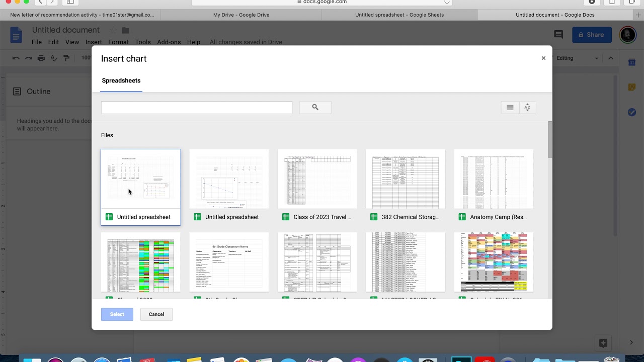Viewport: 644px width, 362px height.
Task: Click the file picker vertical scrollbar
Action: point(550,140)
